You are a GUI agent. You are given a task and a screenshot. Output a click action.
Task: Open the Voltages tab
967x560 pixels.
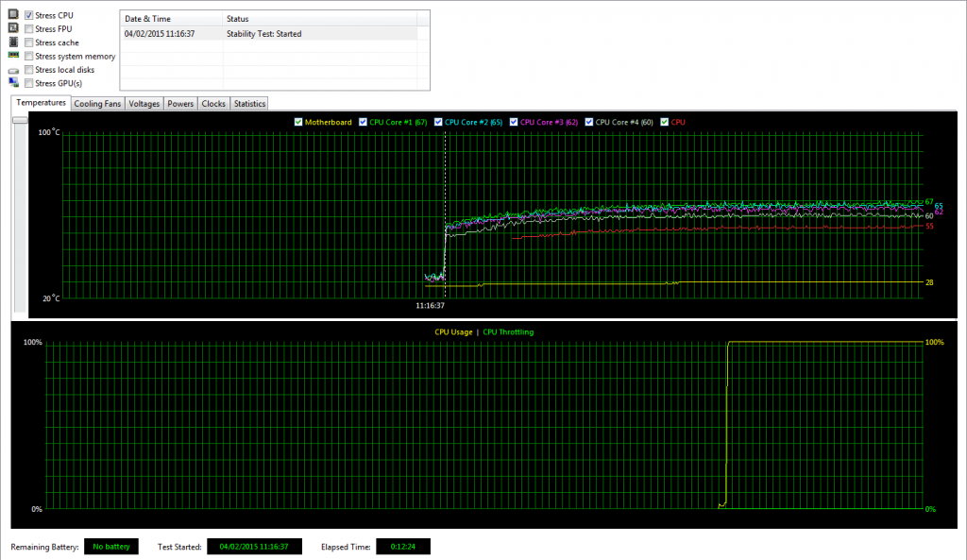coord(144,104)
